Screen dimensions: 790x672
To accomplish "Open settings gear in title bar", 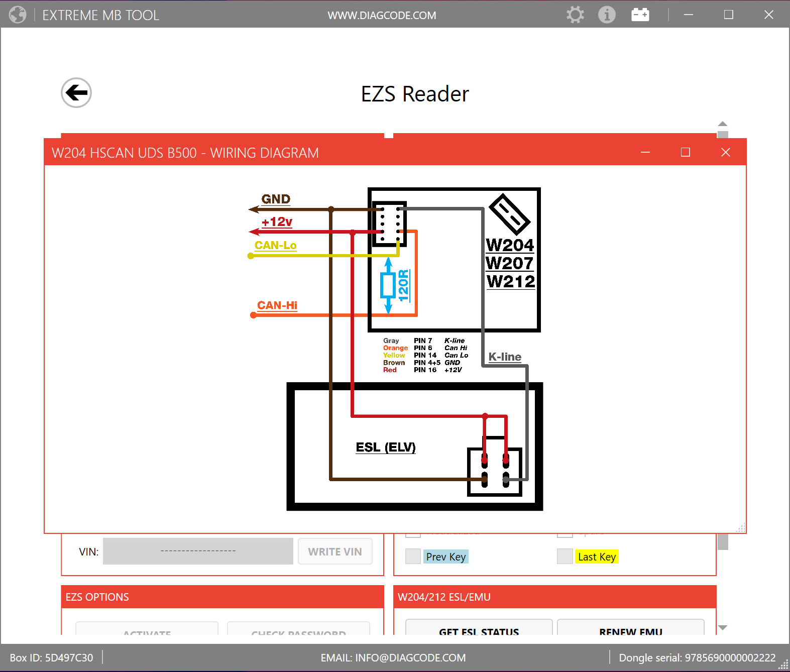I will (x=575, y=15).
